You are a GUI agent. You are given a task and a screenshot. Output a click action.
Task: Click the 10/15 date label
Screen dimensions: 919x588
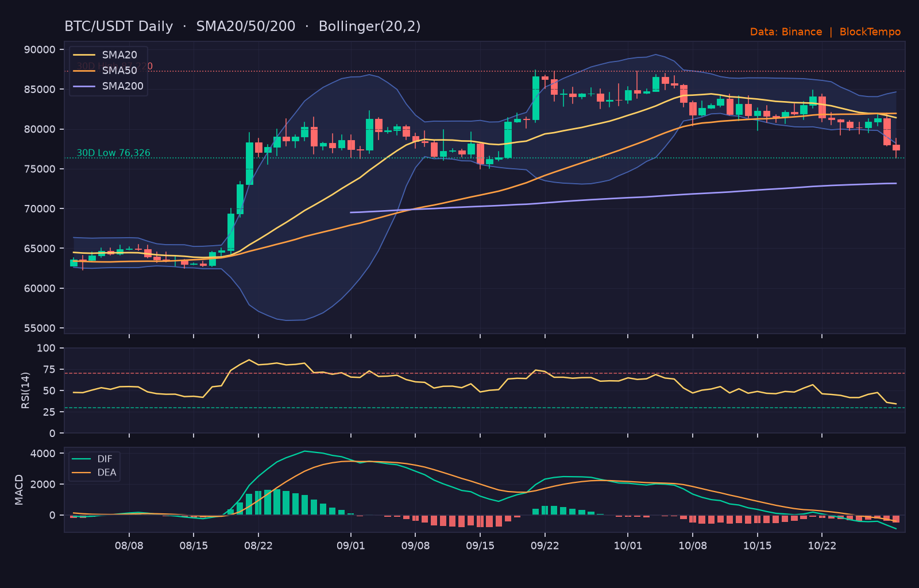click(x=758, y=546)
